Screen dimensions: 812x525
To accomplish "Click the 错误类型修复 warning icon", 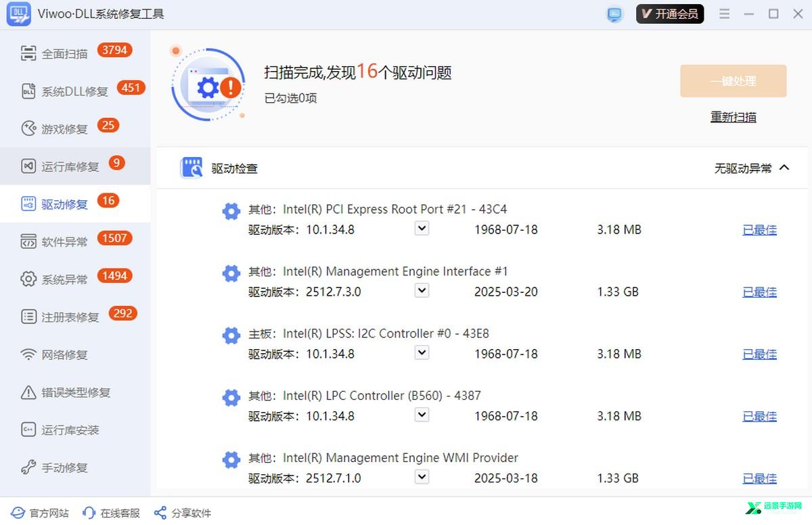I will coord(28,392).
